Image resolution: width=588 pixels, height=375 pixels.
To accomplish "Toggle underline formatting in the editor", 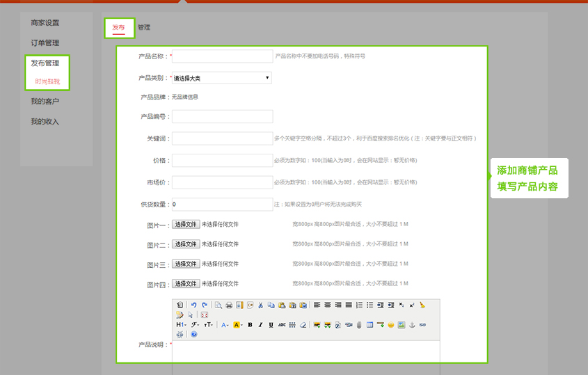I will coord(271,325).
